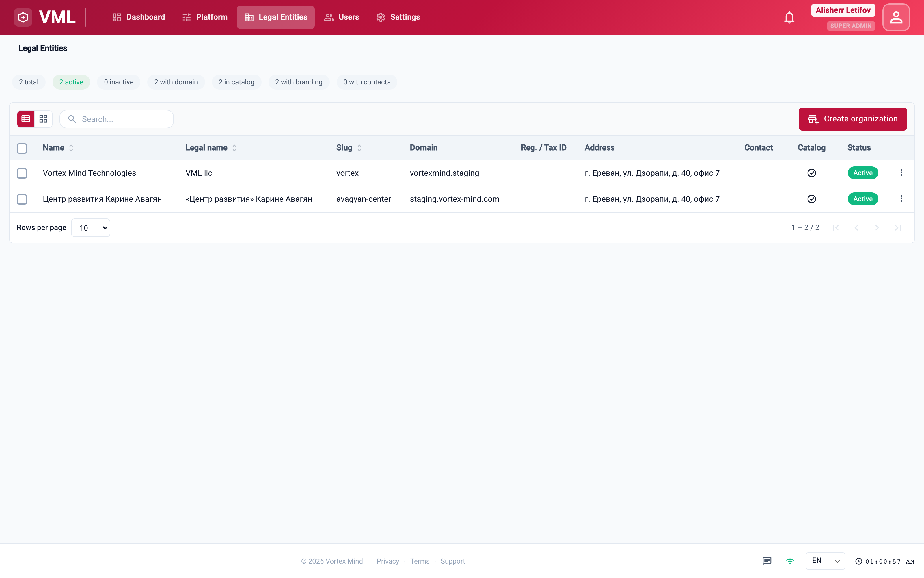Check the Центр развития Карине Авагян row
This screenshot has height=578, width=924.
[22, 199]
